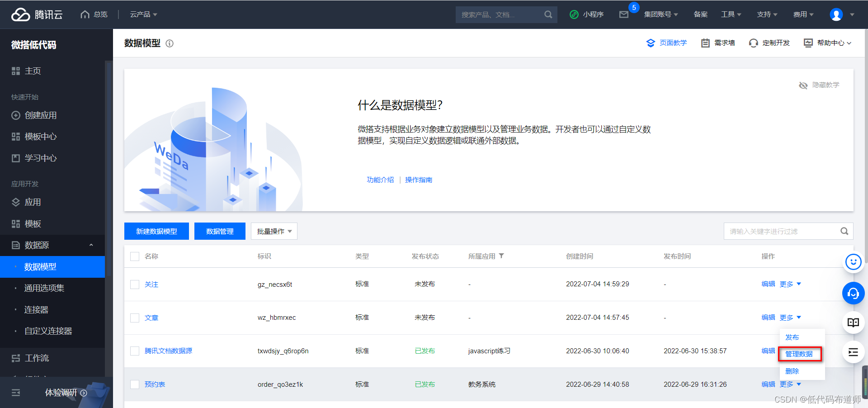Click the 主页 grid icon in sidebar
This screenshot has width=868, height=408.
click(x=16, y=71)
